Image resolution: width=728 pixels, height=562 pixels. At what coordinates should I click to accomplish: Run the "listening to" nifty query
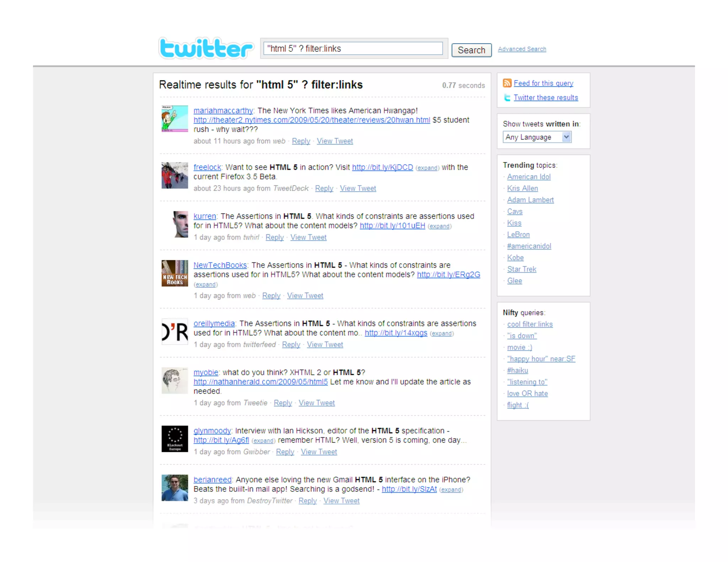coord(527,382)
